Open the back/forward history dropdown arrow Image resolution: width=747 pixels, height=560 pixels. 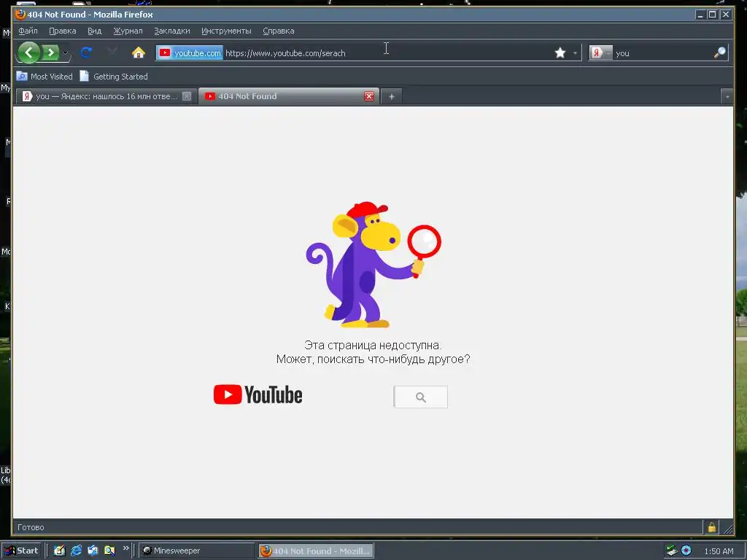65,52
